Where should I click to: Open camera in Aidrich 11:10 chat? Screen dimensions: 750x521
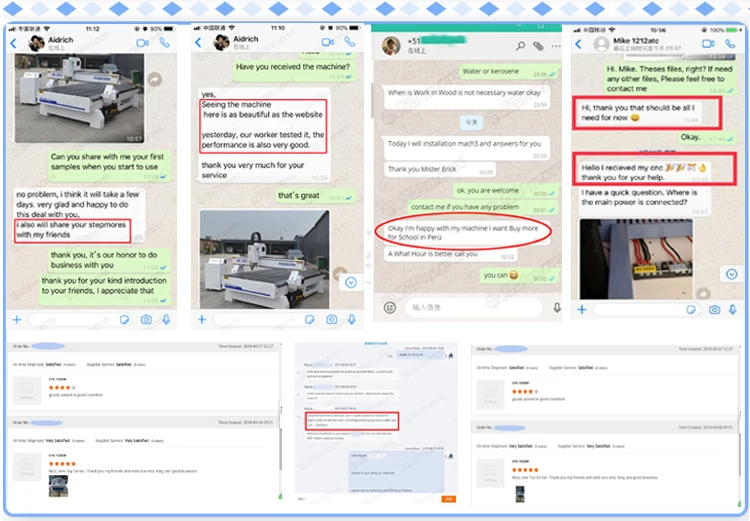(331, 319)
